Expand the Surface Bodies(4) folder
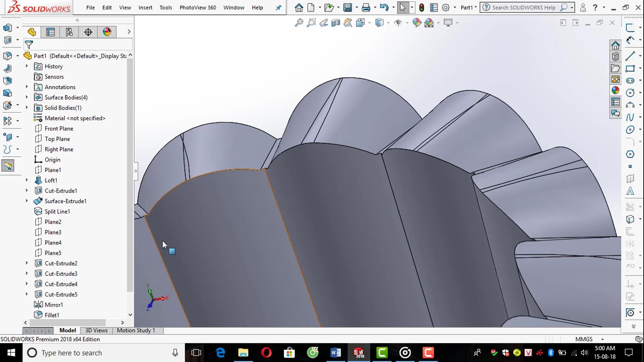The image size is (644, 362). tap(27, 97)
